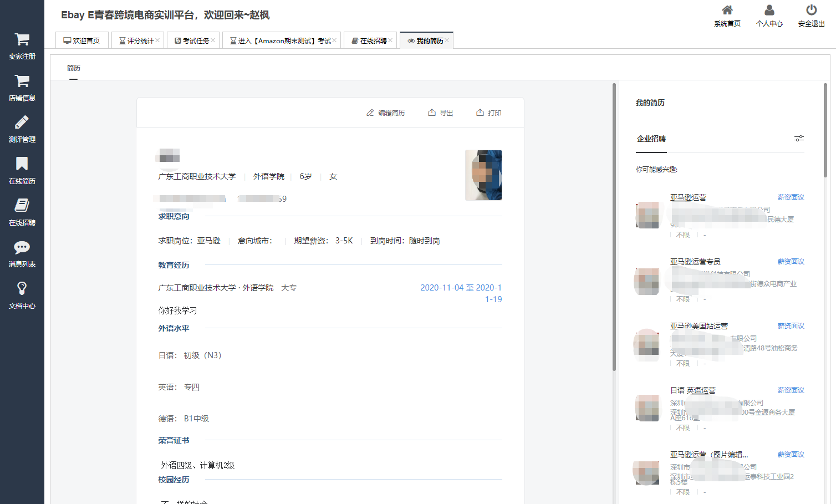Close the 我的简历 tab
Viewport: 836px width, 504px height.
tap(447, 40)
